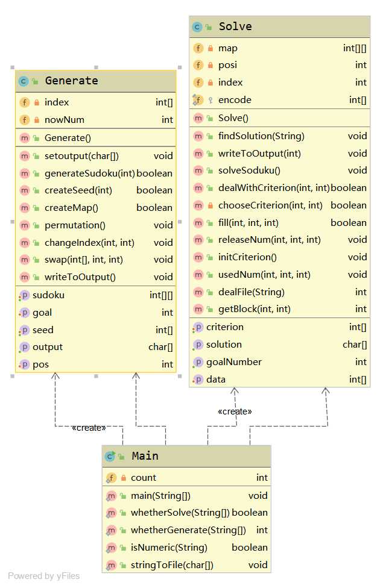Click the field icon next to nowNum
This screenshot has width=386, height=588.
point(24,120)
